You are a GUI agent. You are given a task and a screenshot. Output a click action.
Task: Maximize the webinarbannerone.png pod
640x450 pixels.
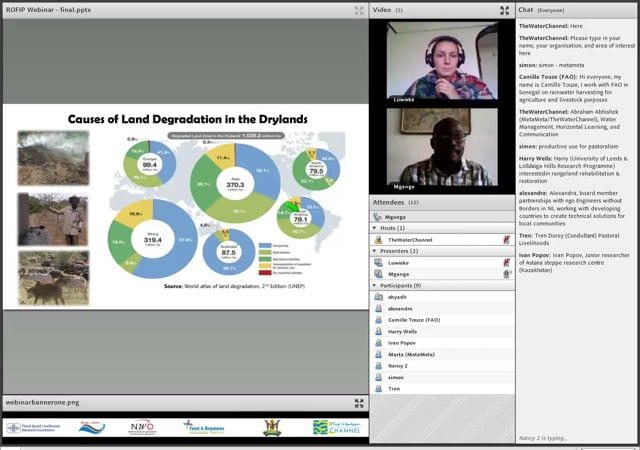coord(359,403)
